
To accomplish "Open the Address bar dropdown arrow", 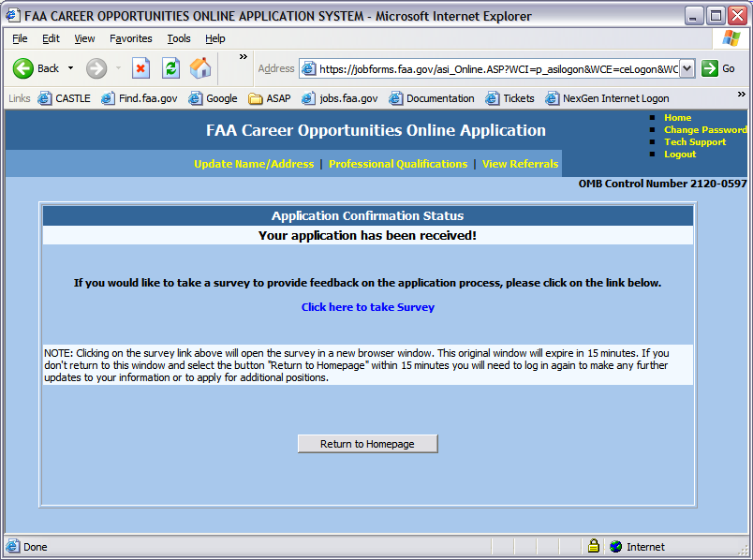I will coord(687,68).
